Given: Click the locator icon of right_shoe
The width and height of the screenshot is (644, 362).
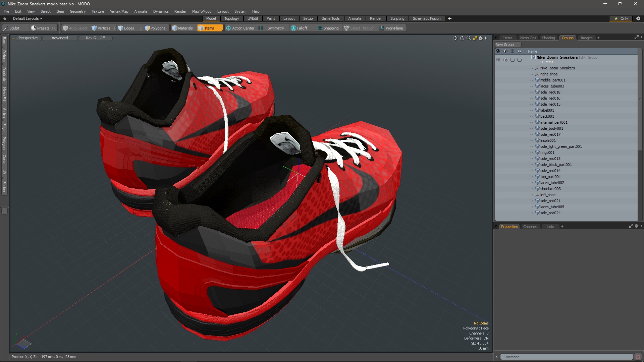Looking at the screenshot, I should (x=537, y=74).
